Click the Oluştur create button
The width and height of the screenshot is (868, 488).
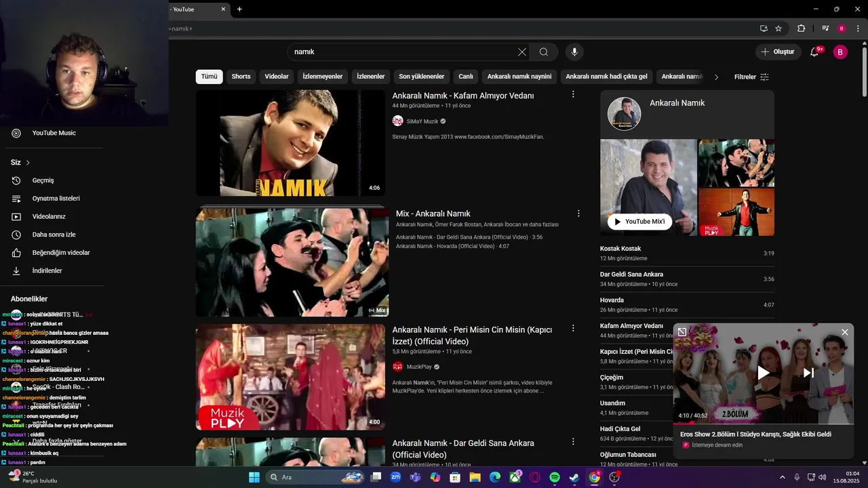point(777,52)
